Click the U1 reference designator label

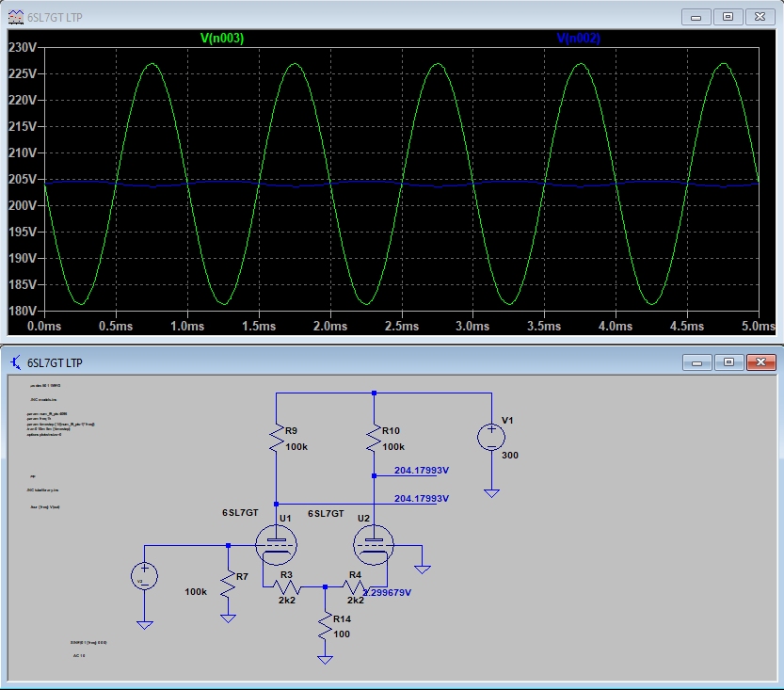coord(285,518)
